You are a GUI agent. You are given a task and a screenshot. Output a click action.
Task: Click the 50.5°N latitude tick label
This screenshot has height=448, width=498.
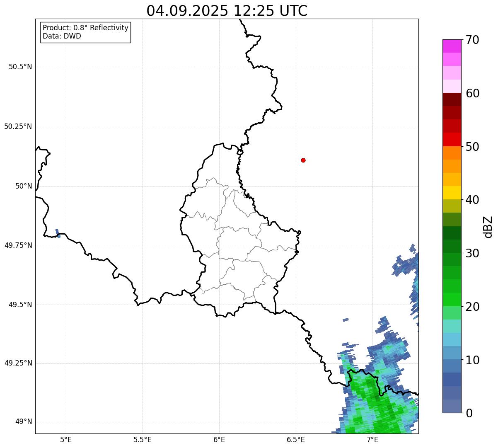click(x=20, y=67)
